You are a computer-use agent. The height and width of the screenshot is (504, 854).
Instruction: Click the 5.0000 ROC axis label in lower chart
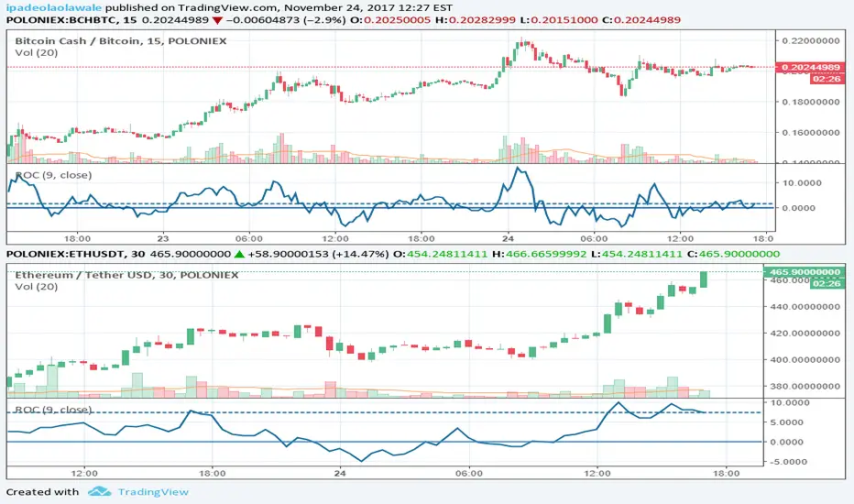pyautogui.click(x=786, y=422)
